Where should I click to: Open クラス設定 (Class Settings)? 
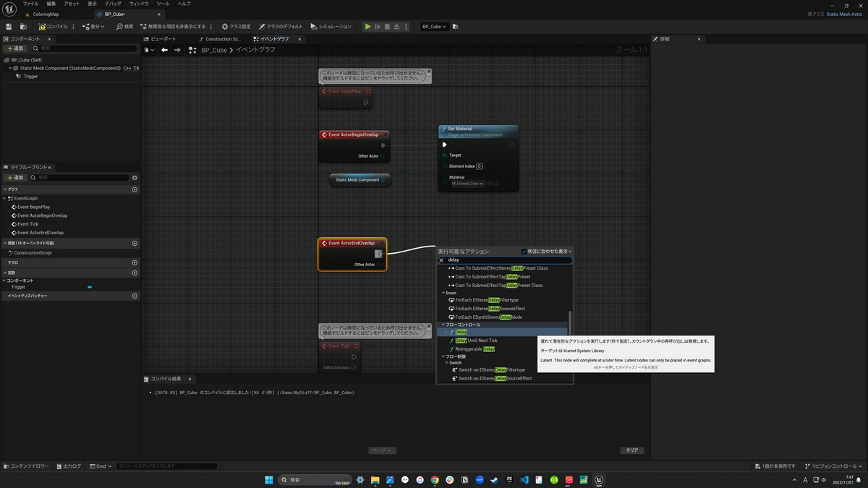coord(236,27)
